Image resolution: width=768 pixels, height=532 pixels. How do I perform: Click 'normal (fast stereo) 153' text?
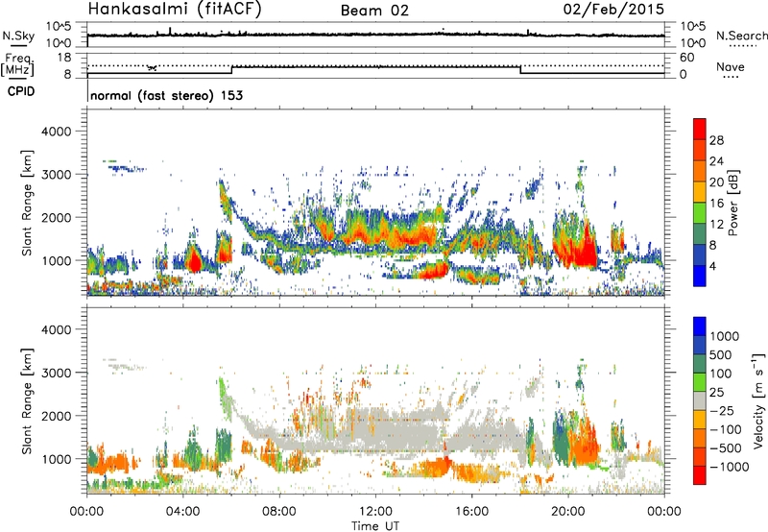coord(166,96)
